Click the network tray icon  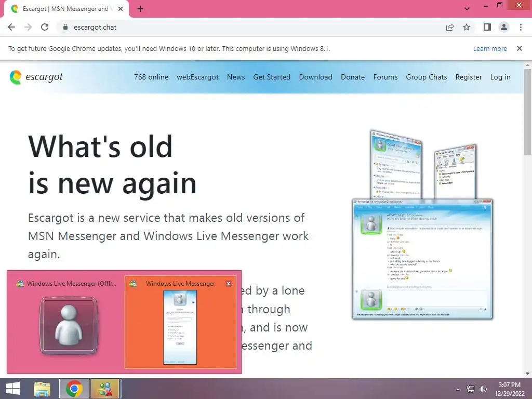pos(471,389)
